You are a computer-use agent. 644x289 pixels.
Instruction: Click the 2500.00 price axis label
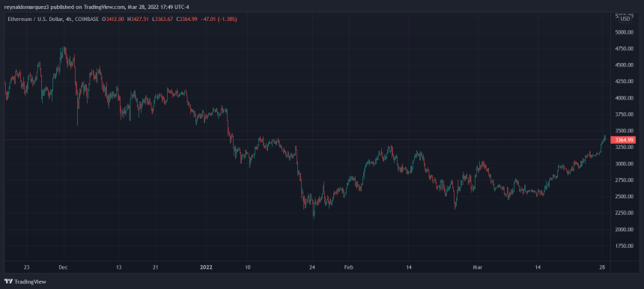click(624, 196)
